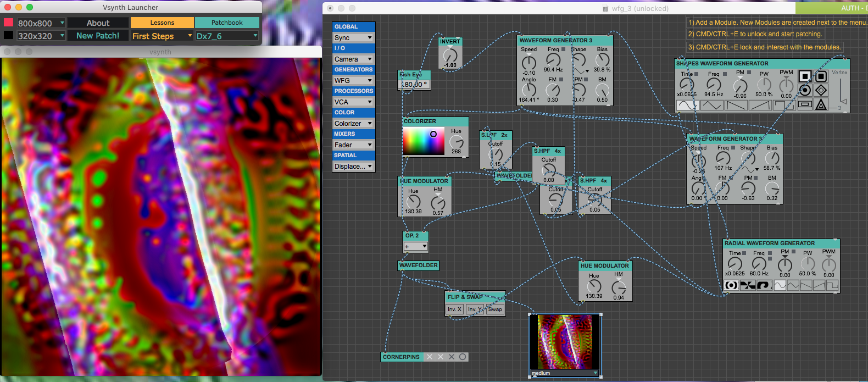Open the Fader dropdown under Mixers
This screenshot has height=382, width=868.
tap(353, 145)
